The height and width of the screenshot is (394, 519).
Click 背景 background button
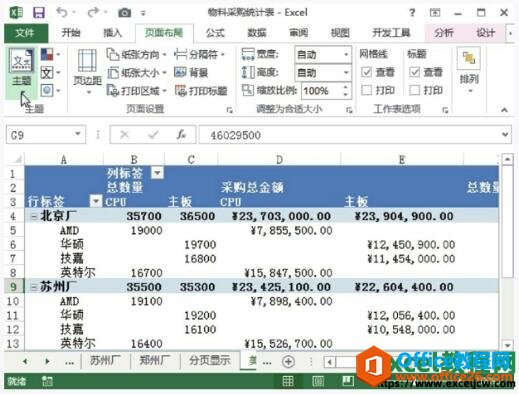(191, 72)
